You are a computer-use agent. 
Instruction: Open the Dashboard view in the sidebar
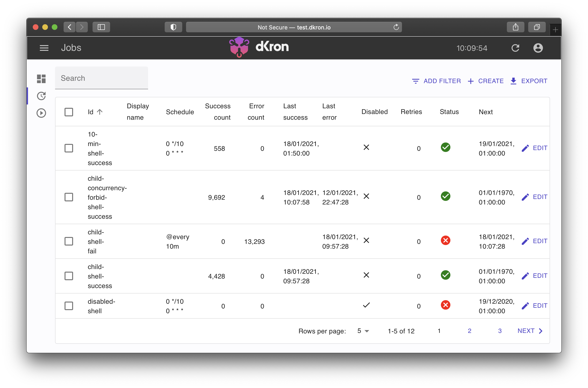(41, 79)
